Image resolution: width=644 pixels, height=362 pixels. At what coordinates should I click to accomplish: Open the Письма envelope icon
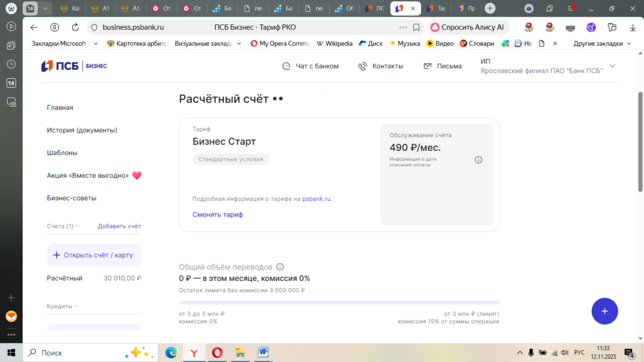pos(426,66)
